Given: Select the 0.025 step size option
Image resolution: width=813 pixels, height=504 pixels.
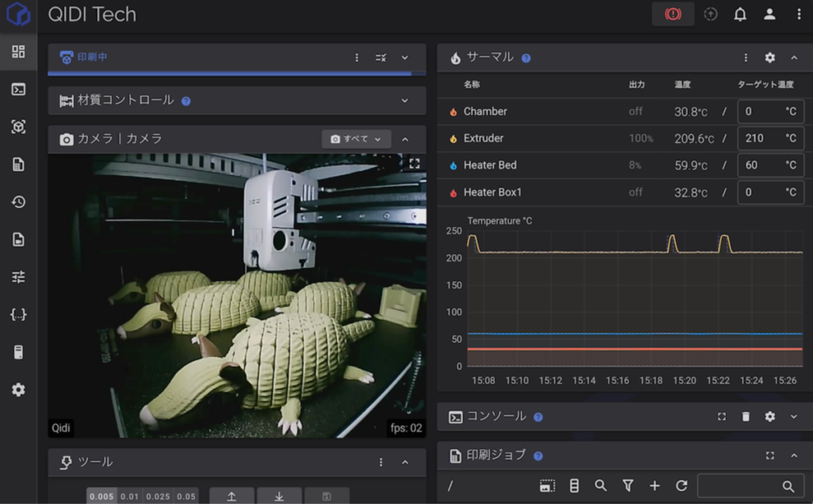Looking at the screenshot, I should point(158,496).
